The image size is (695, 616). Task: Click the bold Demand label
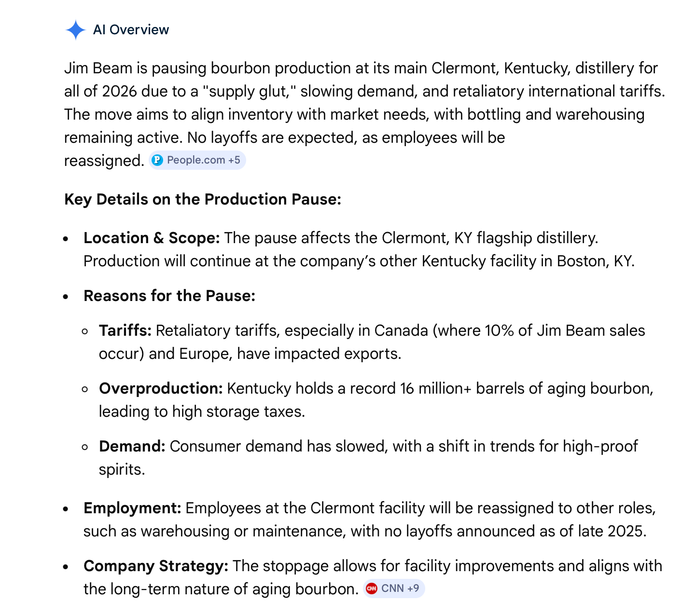coord(132,446)
